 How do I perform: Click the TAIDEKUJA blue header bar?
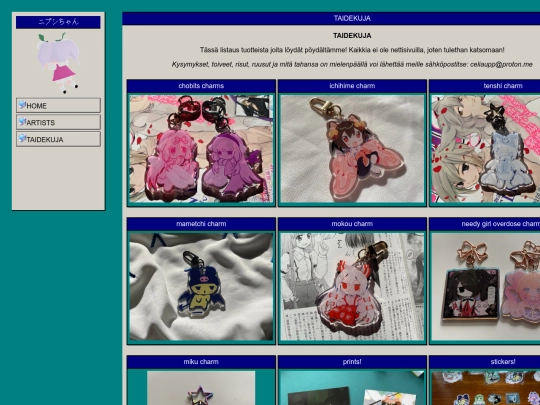331,19
